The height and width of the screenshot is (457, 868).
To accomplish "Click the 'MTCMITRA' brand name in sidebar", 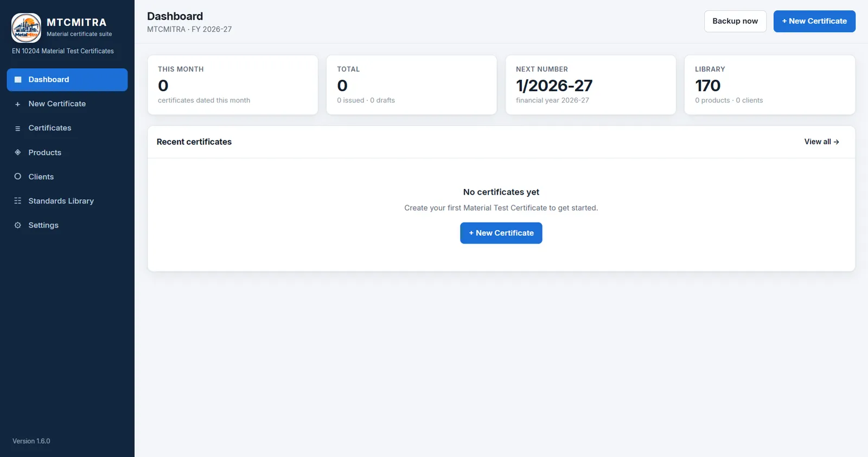I will (76, 22).
